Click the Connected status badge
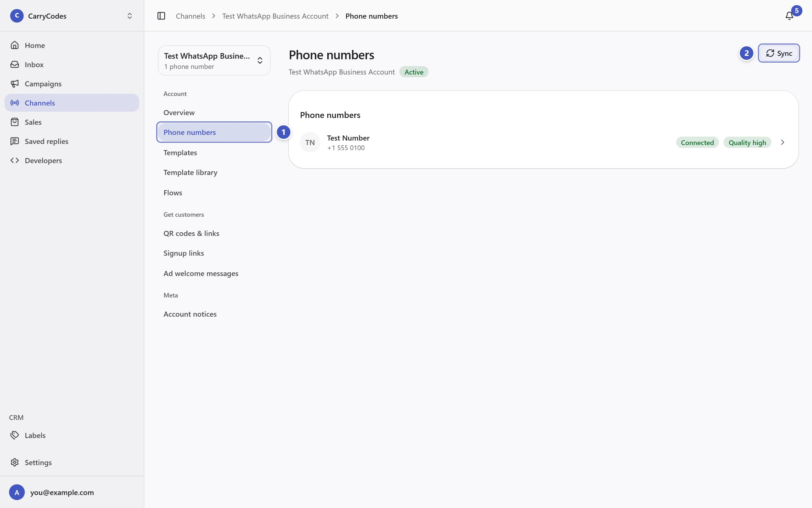Viewport: 812px width, 508px height. [697, 143]
